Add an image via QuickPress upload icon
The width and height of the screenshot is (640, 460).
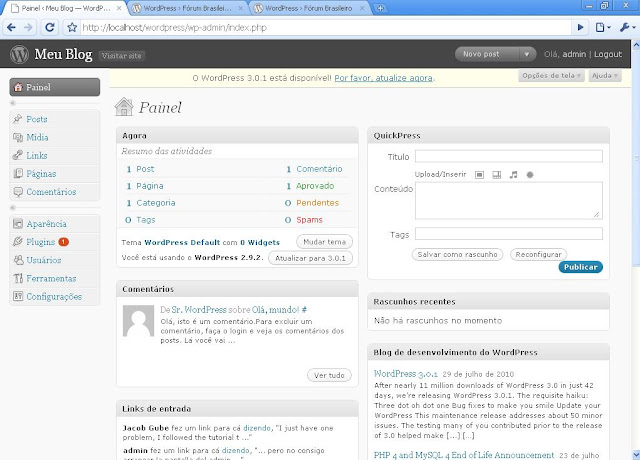coord(480,175)
